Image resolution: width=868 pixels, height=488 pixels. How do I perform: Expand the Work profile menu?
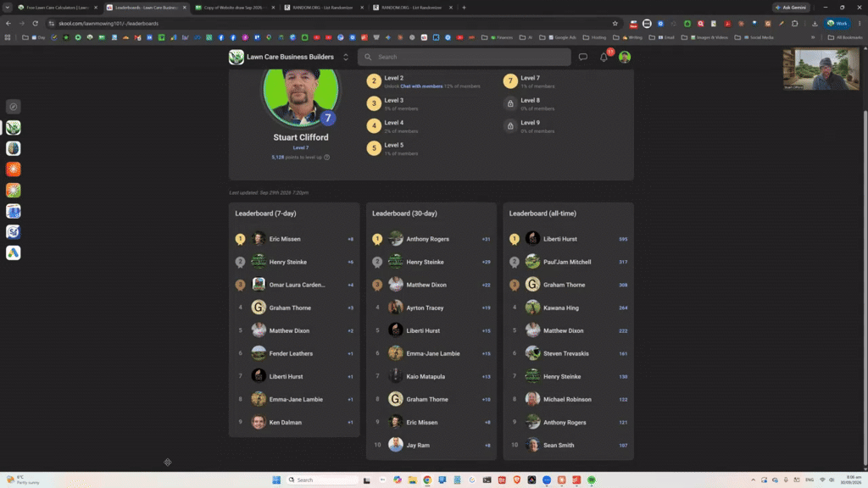[837, 23]
